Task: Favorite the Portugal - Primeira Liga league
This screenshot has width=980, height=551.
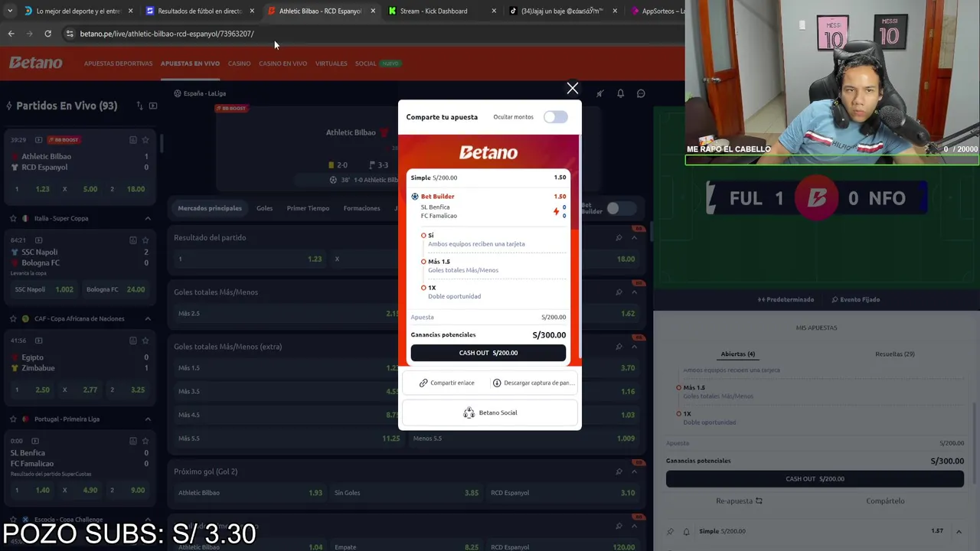Action: pyautogui.click(x=13, y=419)
